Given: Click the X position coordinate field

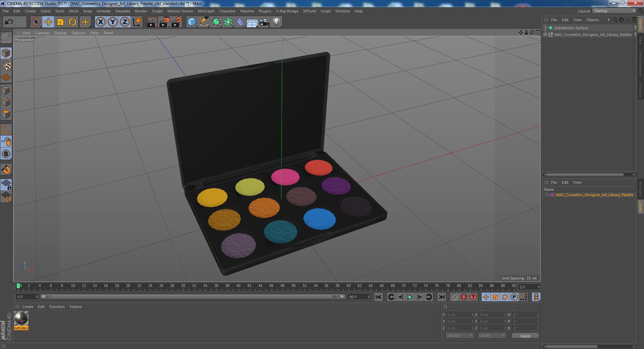Looking at the screenshot, I should coord(460,315).
